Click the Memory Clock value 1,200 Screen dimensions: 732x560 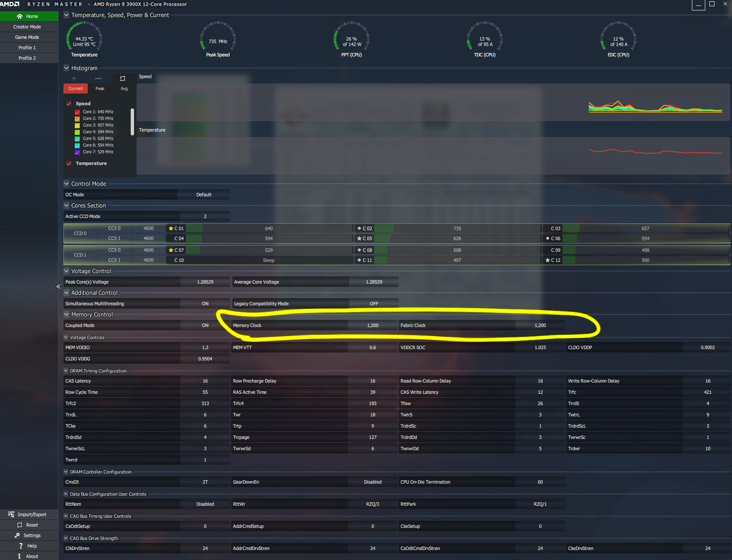click(x=373, y=325)
